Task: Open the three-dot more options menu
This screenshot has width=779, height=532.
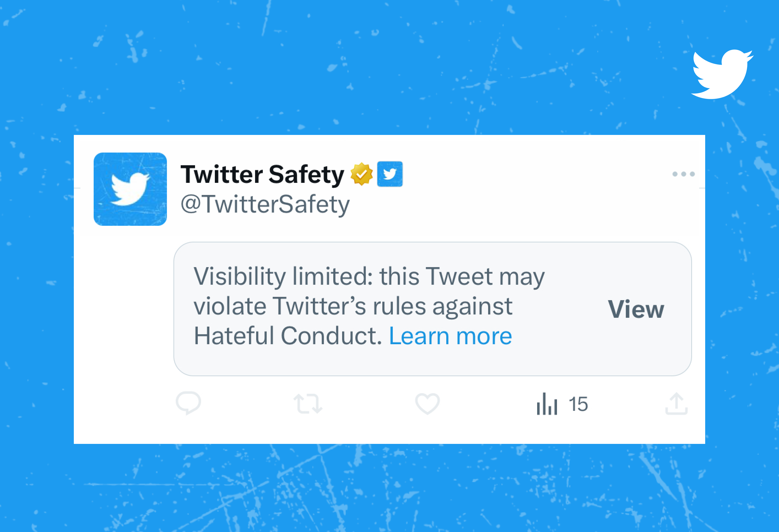Action: 683,174
